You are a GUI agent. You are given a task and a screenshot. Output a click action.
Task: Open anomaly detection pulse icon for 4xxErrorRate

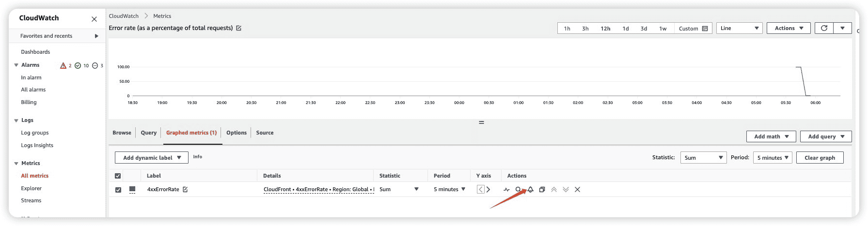point(506,189)
